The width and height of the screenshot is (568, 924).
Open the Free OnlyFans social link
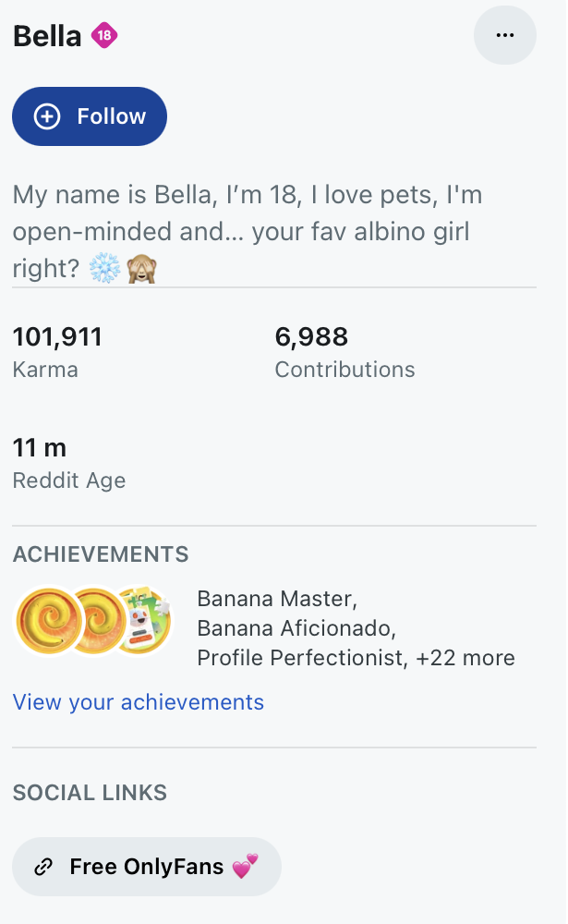[146, 867]
